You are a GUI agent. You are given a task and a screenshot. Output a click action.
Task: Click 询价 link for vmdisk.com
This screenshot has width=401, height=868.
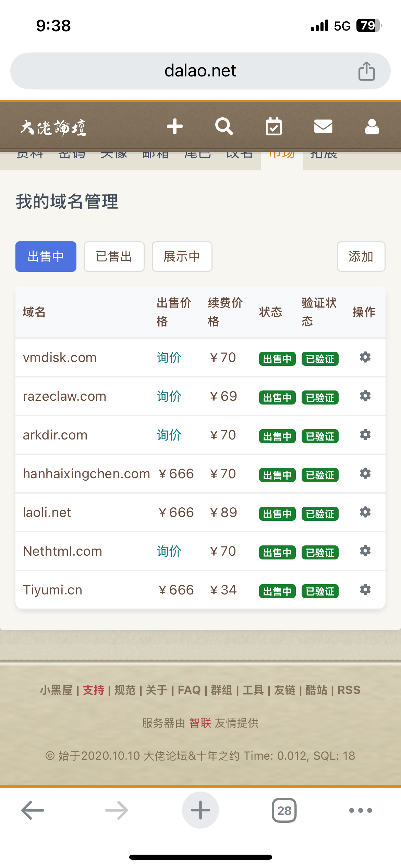[169, 358]
